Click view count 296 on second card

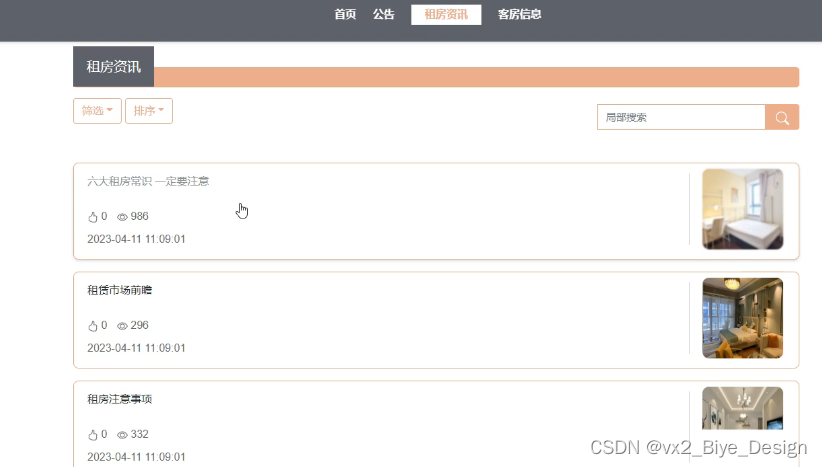pyautogui.click(x=139, y=325)
